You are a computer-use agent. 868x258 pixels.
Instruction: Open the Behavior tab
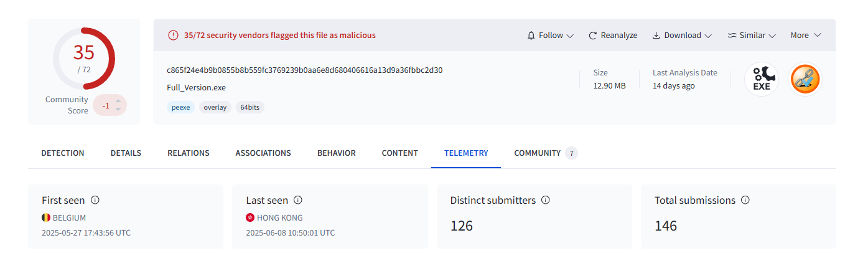coord(337,153)
